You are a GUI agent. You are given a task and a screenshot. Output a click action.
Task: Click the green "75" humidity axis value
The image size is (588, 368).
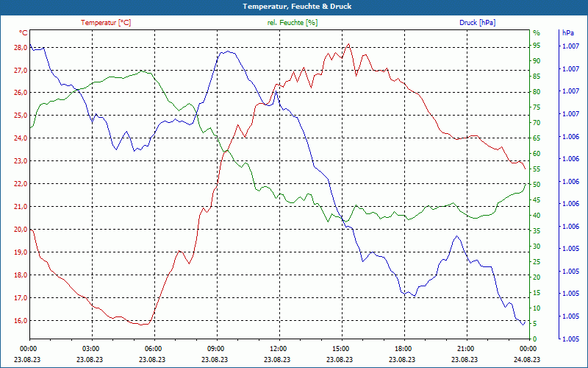537,107
